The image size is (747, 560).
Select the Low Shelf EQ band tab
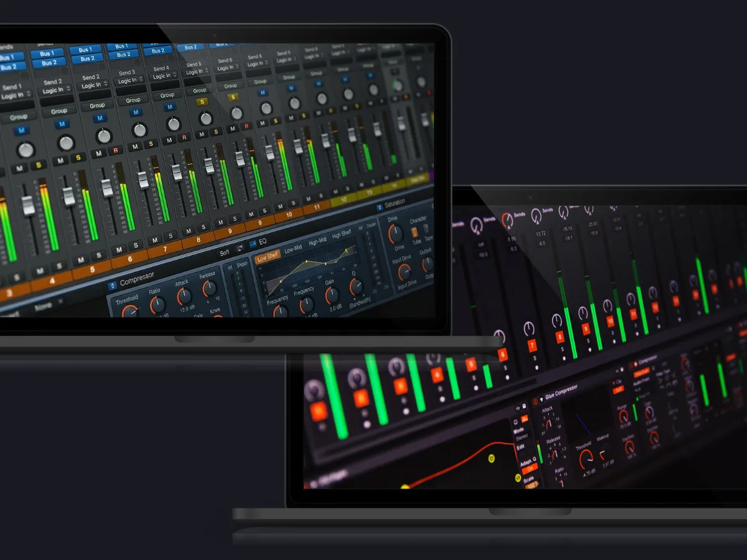268,256
